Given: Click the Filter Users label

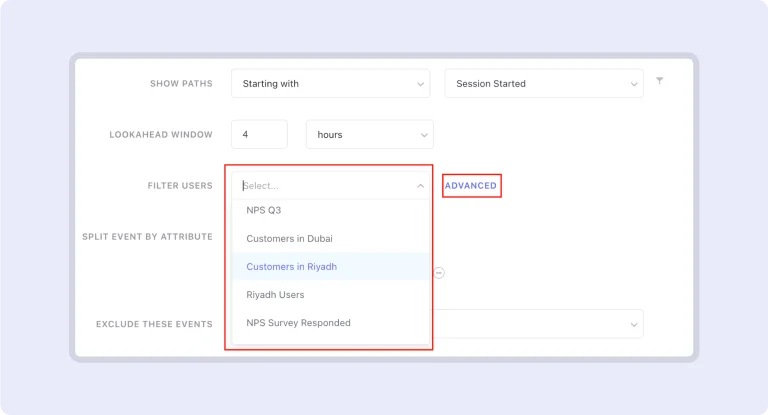Looking at the screenshot, I should pyautogui.click(x=179, y=186).
